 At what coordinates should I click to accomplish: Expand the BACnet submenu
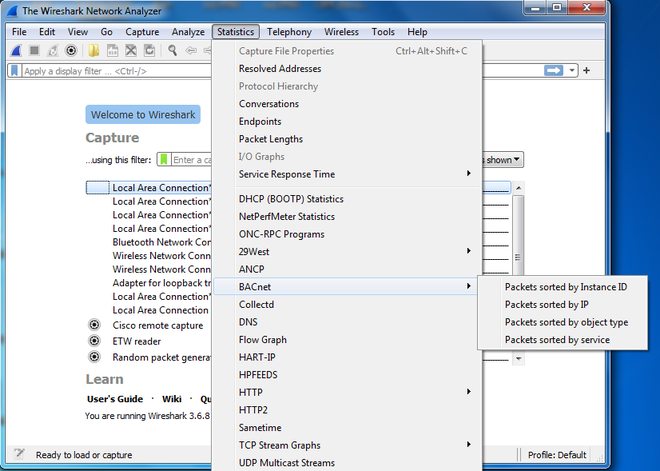[347, 287]
